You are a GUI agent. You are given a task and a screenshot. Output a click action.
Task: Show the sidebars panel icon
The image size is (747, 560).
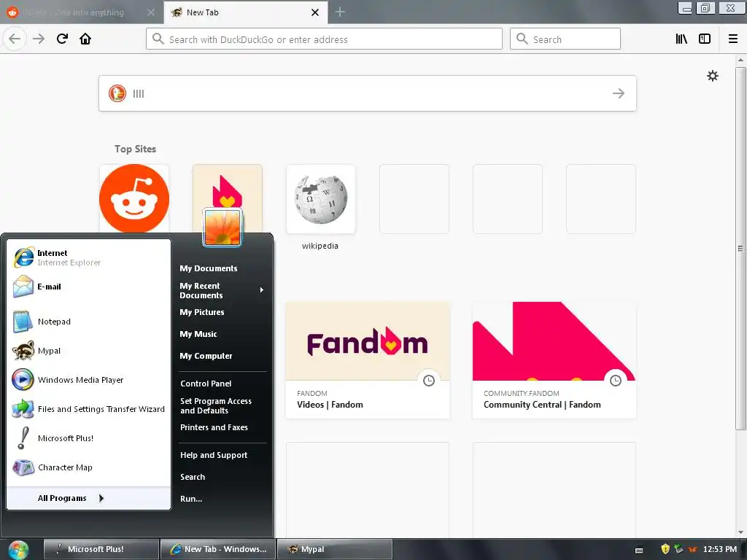point(705,39)
